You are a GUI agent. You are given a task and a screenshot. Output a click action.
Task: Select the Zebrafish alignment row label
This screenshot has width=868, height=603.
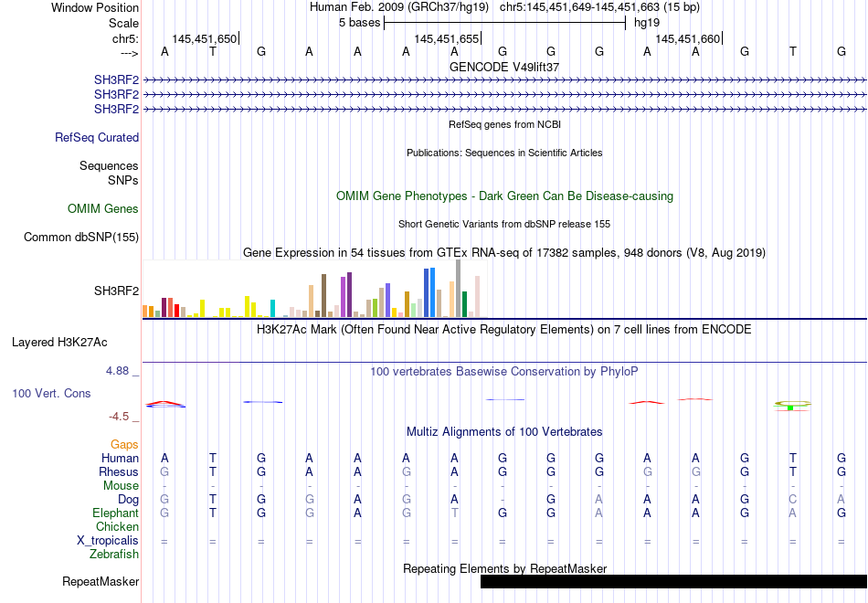point(114,555)
